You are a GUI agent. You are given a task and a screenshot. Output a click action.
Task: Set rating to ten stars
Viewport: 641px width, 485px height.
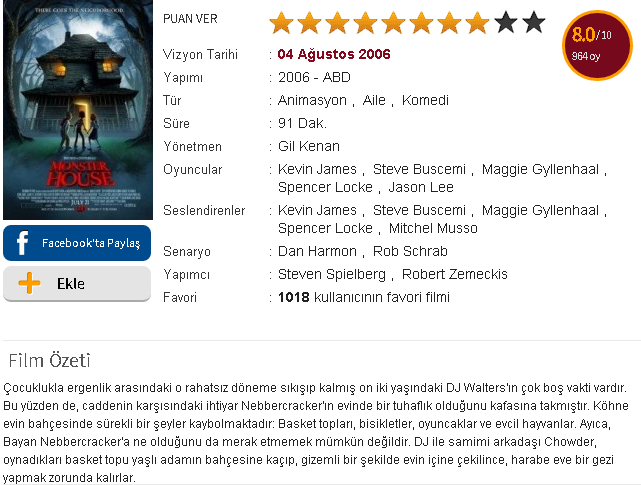click(x=533, y=22)
